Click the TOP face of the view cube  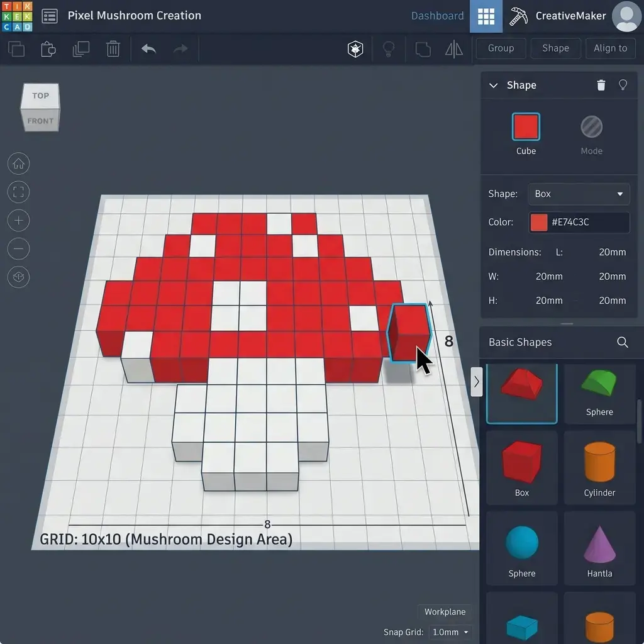tap(40, 96)
